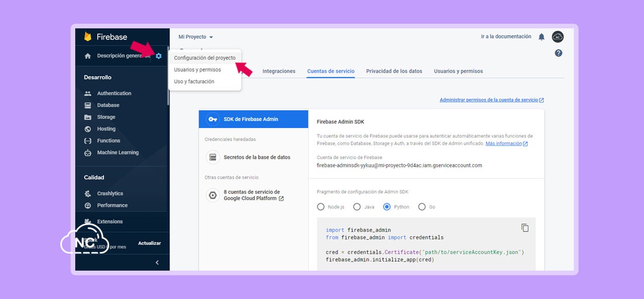Choose Configuración del proyecto from the menu

click(205, 58)
